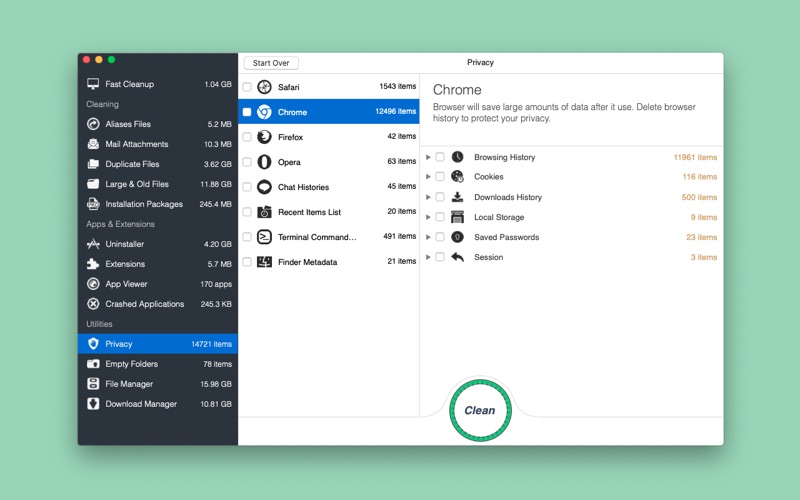Click the Firefox browser icon
This screenshot has width=800, height=500.
(x=264, y=137)
